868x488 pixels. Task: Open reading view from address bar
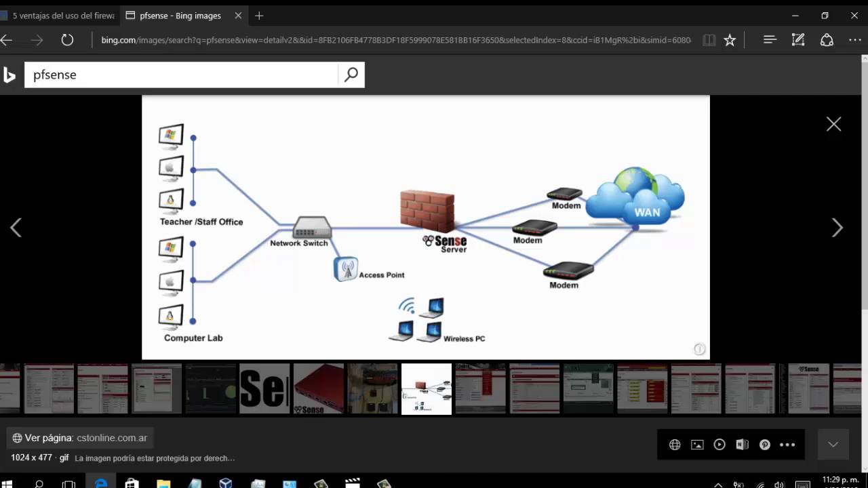click(709, 40)
